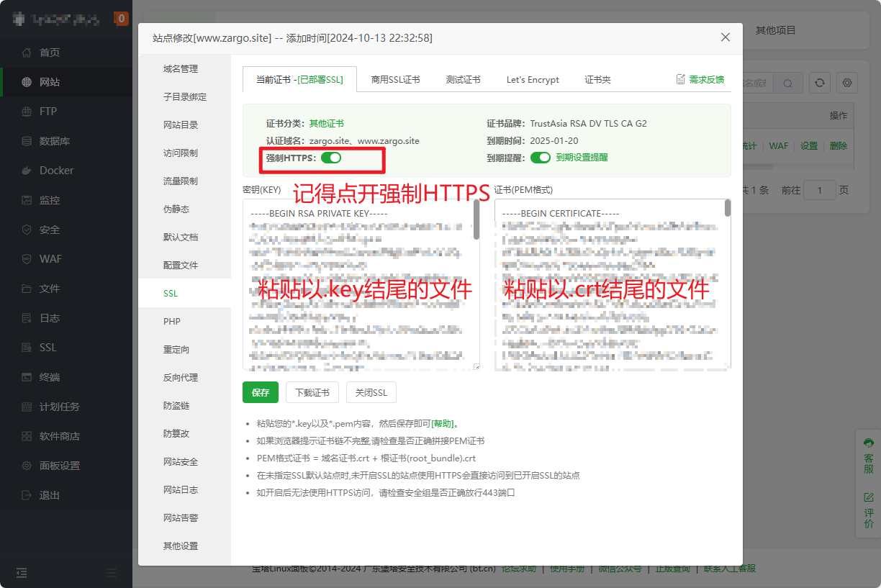Click the 关闭SSL button

(371, 392)
